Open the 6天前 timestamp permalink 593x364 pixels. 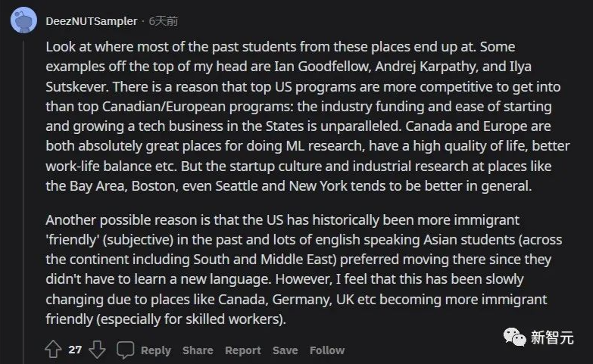pyautogui.click(x=164, y=21)
